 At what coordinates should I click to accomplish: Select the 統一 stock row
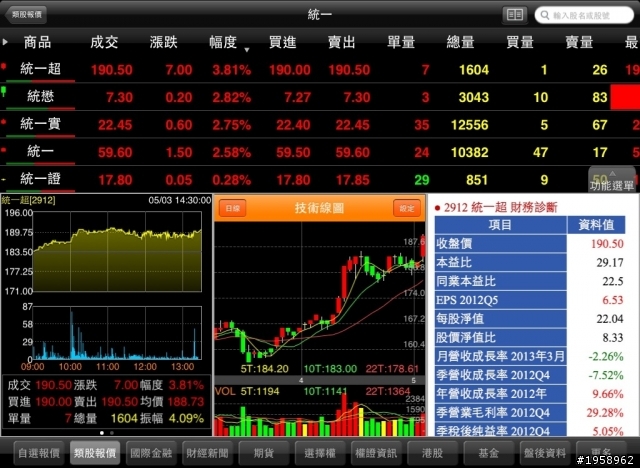click(x=320, y=152)
